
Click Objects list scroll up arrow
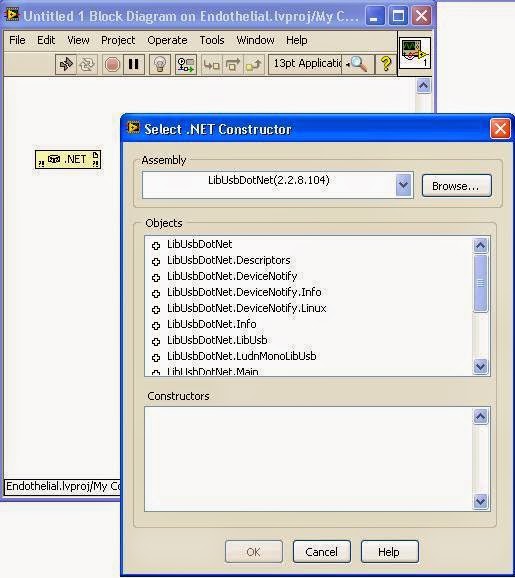point(480,245)
